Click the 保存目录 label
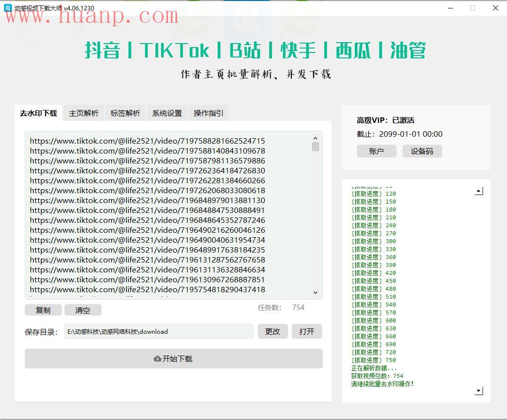The image size is (507, 420). click(41, 332)
